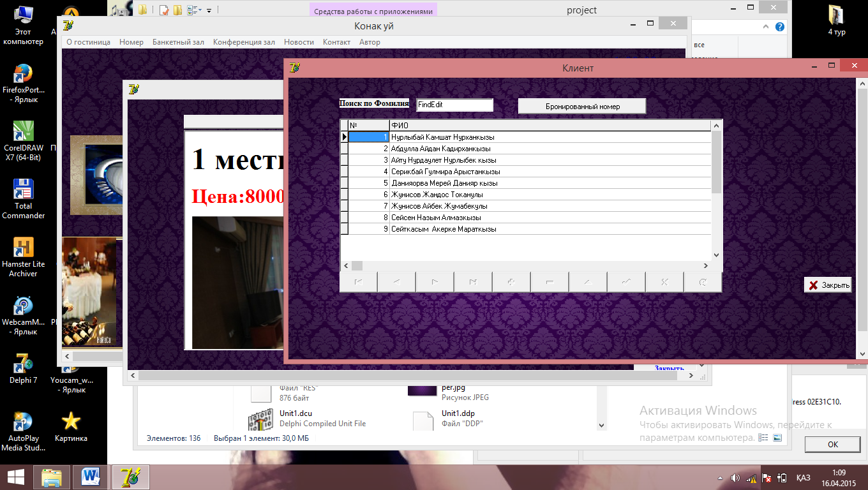
Task: Open Delphi 7 desktop icon
Action: pos(24,369)
